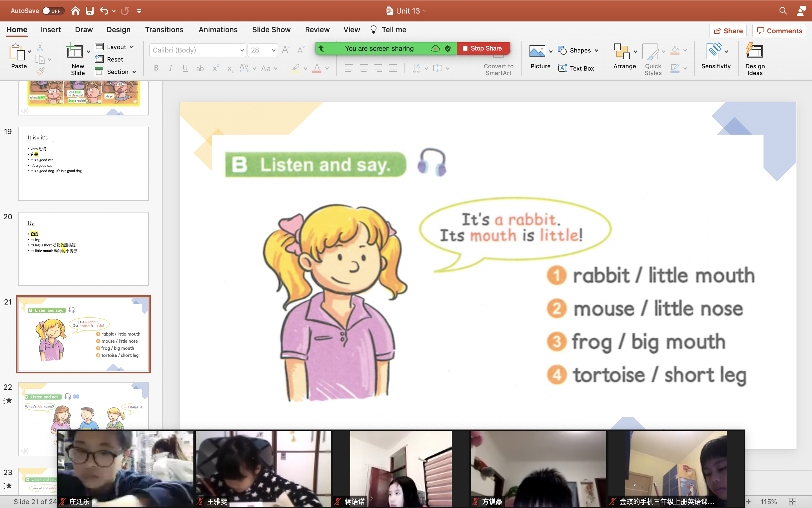Open the search magnifier in title bar
The width and height of the screenshot is (812, 508).
(783, 11)
